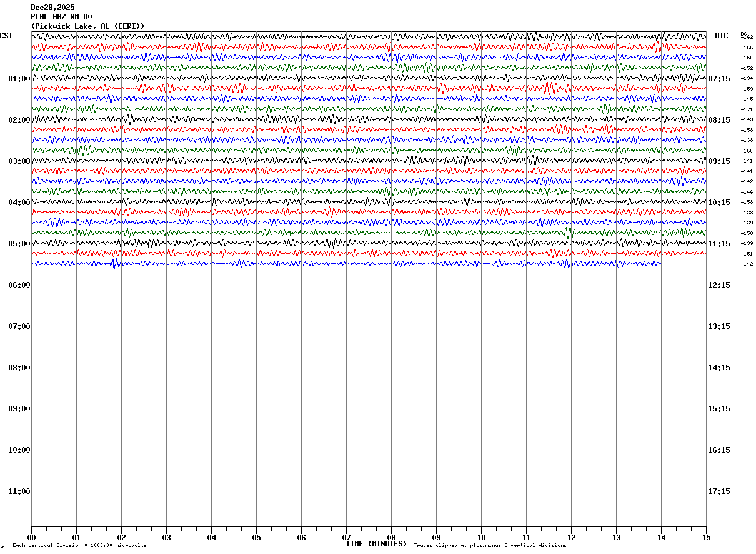This screenshot has width=756, height=554.
Task: Select minute tick label 03 on axis
Action: coord(167,538)
